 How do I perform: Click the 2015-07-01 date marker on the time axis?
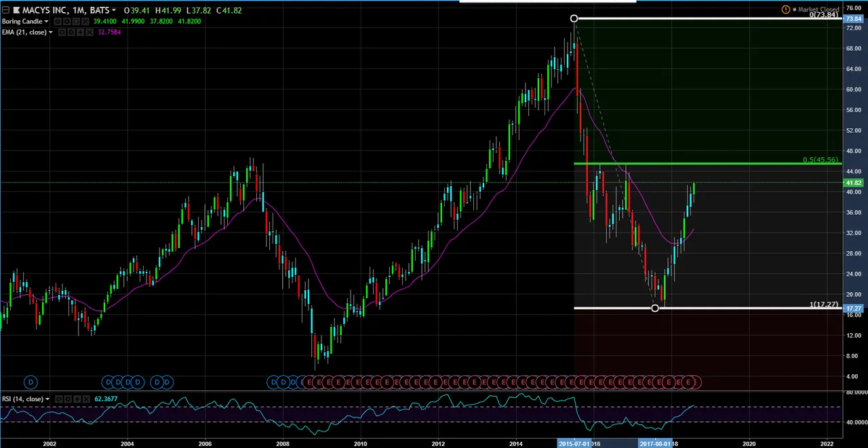pyautogui.click(x=575, y=443)
